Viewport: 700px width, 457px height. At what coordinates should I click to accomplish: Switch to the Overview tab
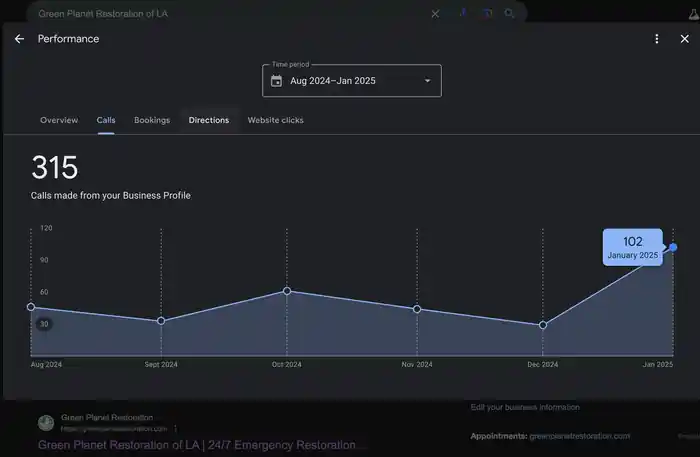click(x=59, y=120)
